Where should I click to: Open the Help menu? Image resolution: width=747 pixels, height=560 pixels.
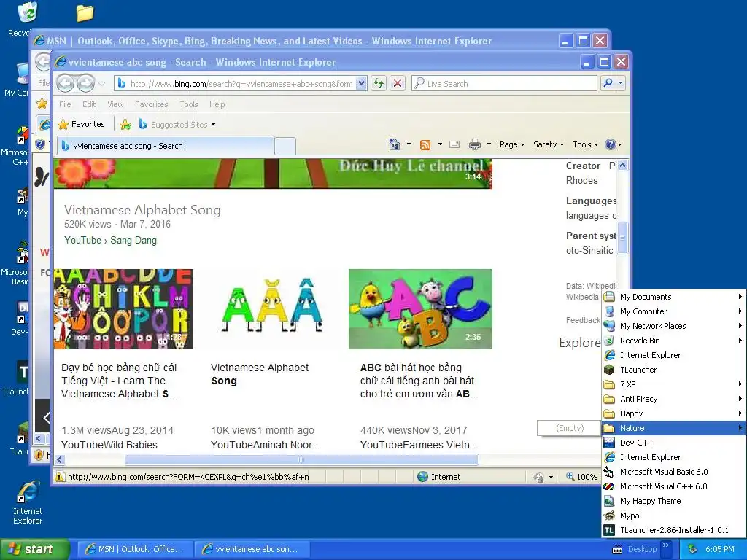pos(217,104)
